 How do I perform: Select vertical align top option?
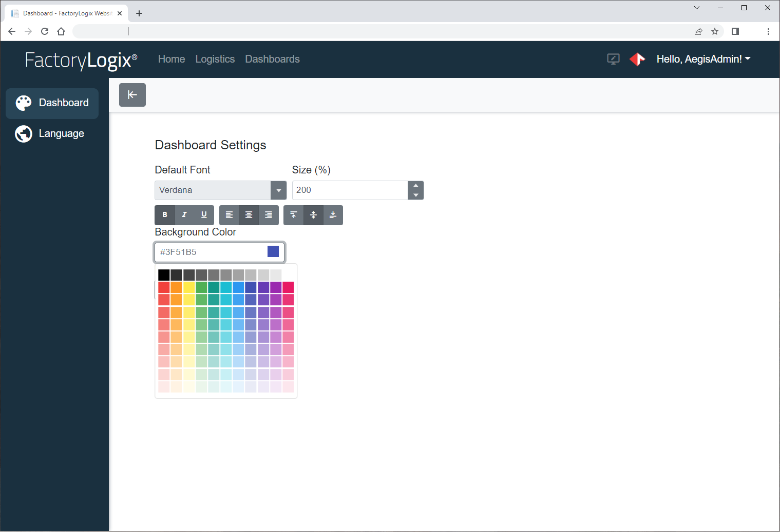pyautogui.click(x=294, y=215)
